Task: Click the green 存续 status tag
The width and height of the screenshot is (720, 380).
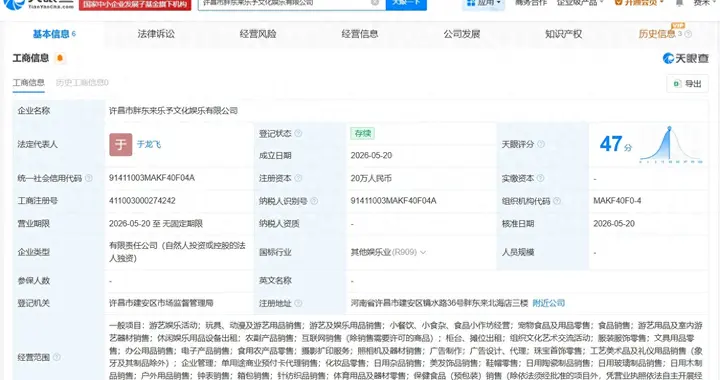Action: 362,134
